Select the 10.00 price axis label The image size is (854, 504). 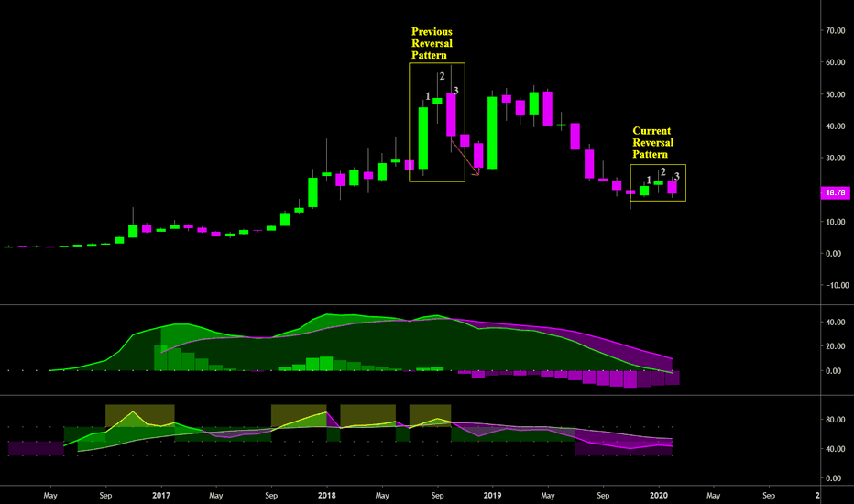click(836, 222)
